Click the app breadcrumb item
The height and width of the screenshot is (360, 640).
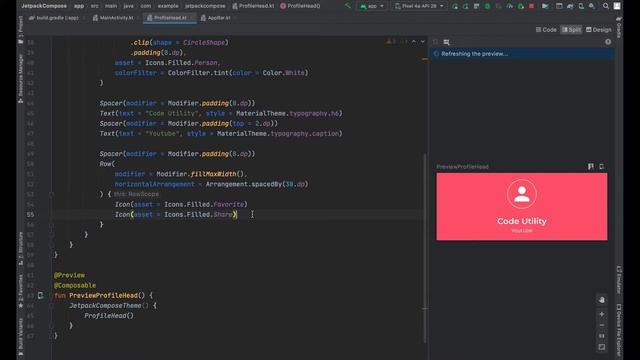[79, 6]
